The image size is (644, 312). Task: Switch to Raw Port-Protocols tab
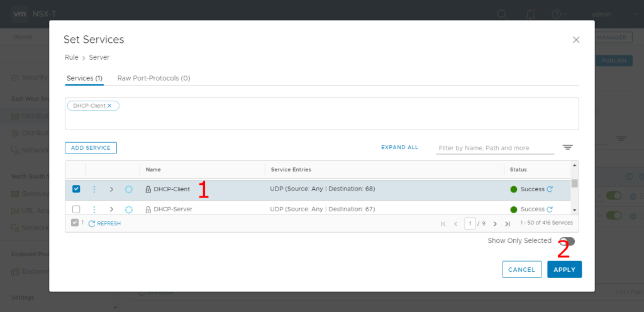click(x=153, y=78)
